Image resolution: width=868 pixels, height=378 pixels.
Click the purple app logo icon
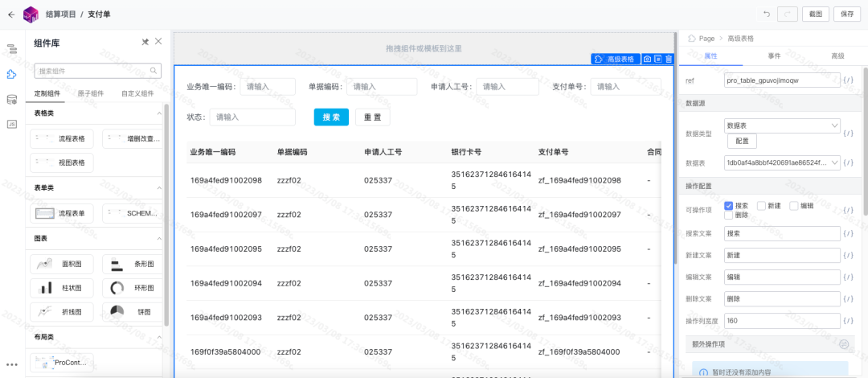pos(31,14)
